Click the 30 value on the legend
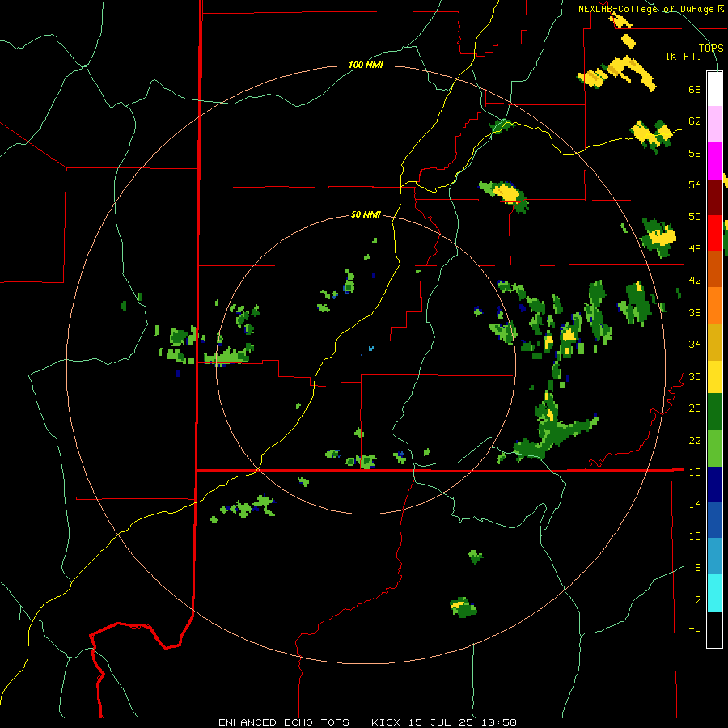The height and width of the screenshot is (728, 728). pos(695,376)
